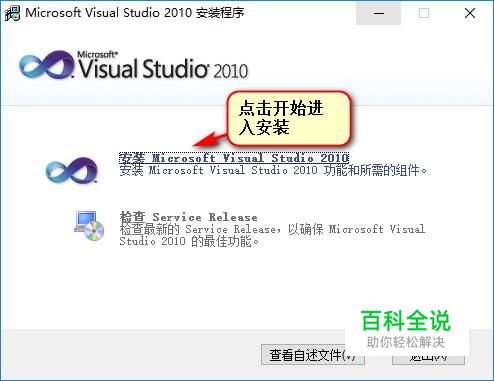Click the window title Microsoft Visual Studio 2010 安装程序
Viewport: 494px width, 381px height.
click(x=135, y=13)
